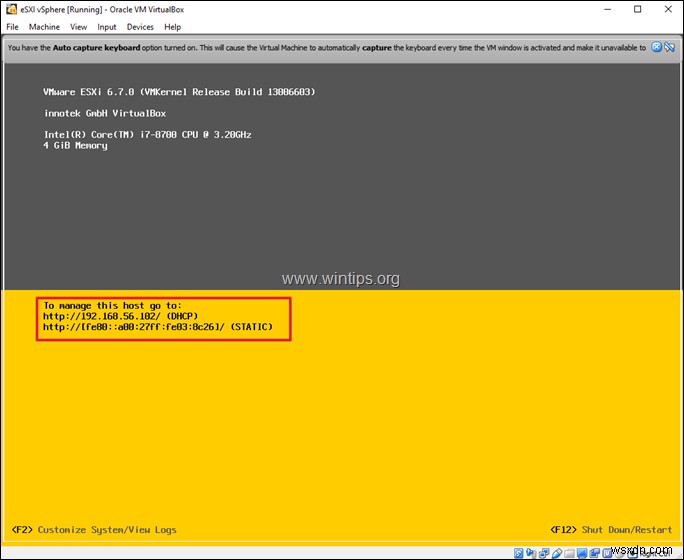
Task: Click the innotek GmbH VirtualBox text
Action: 105,113
